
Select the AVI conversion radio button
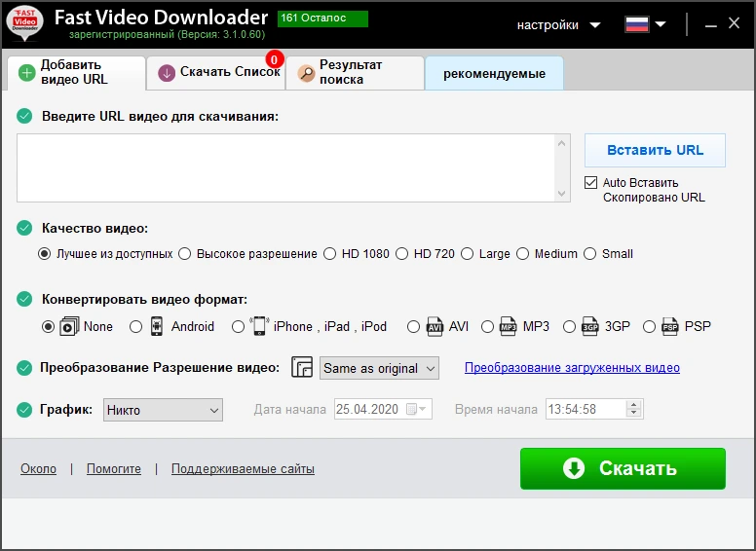[413, 327]
